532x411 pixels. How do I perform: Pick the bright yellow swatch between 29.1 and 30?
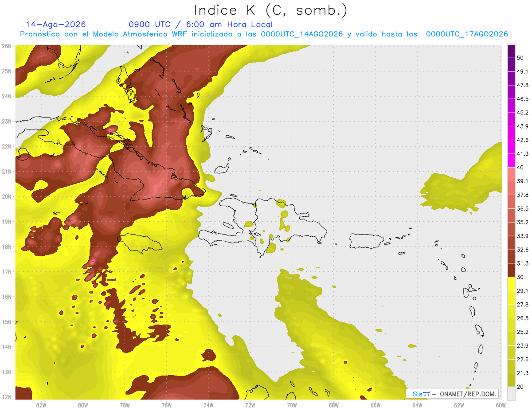(511, 284)
